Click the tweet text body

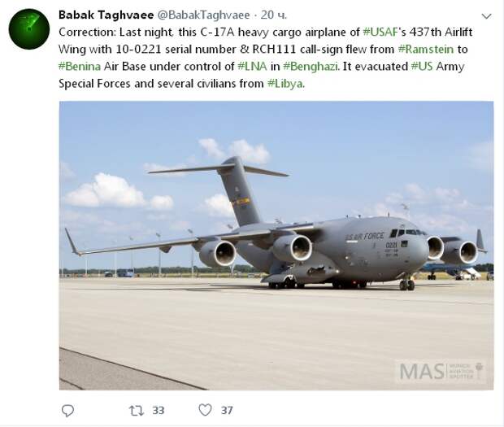pyautogui.click(x=266, y=58)
